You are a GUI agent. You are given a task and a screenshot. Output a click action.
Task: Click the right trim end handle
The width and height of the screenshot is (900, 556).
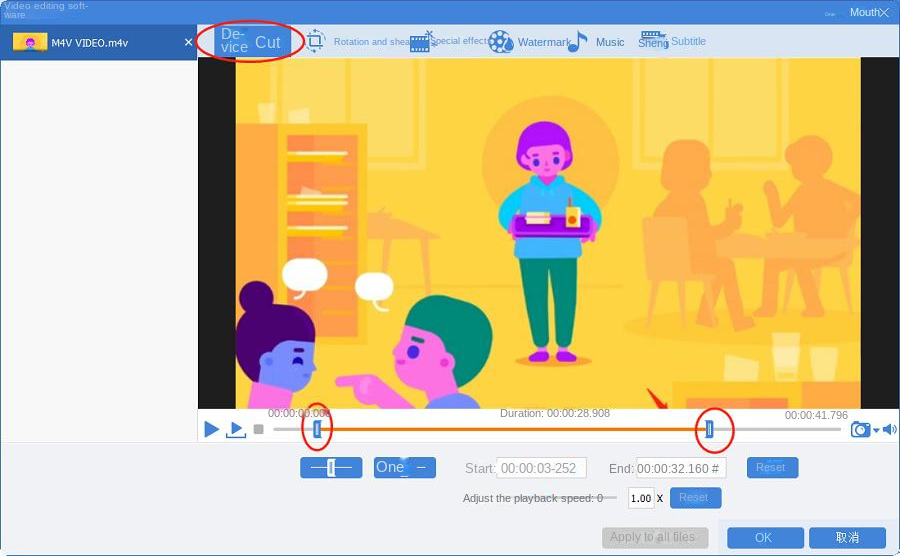[x=709, y=429]
